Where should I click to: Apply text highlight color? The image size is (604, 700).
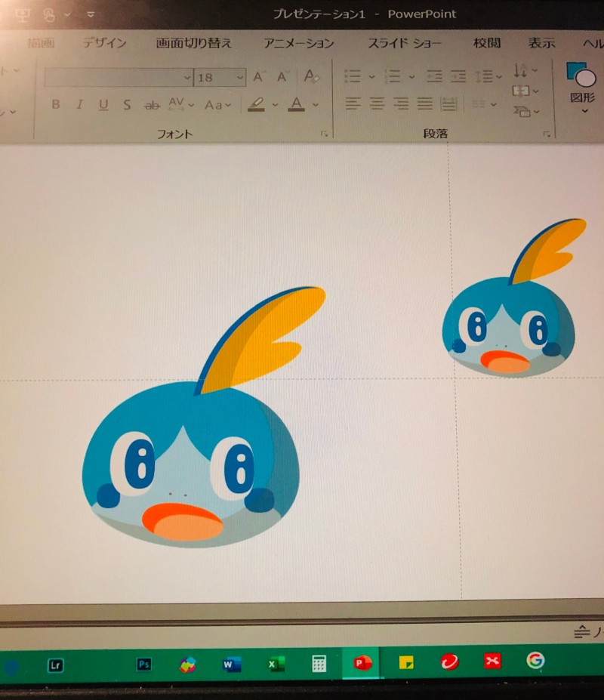pyautogui.click(x=256, y=104)
